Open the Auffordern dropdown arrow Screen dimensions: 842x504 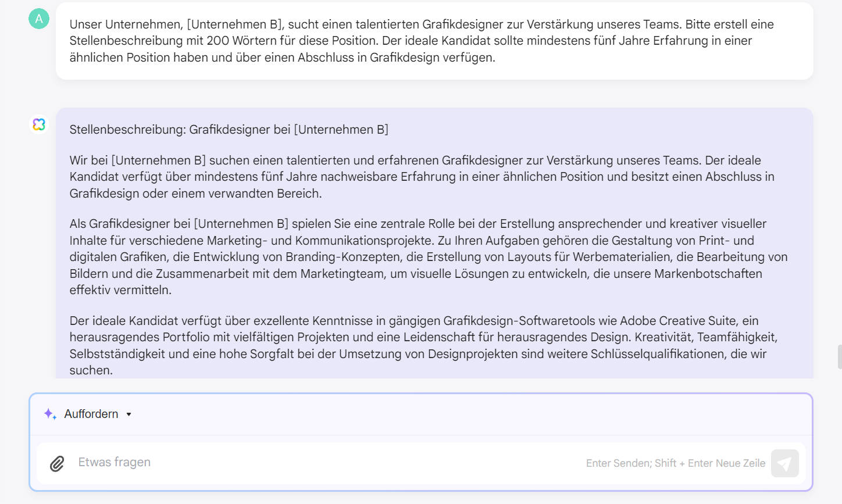129,414
